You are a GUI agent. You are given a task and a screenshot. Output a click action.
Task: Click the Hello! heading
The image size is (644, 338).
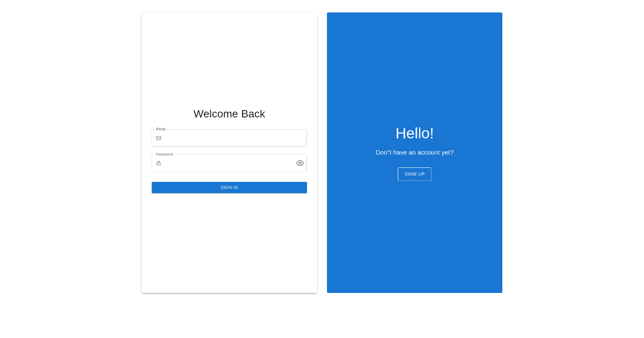pos(414,133)
